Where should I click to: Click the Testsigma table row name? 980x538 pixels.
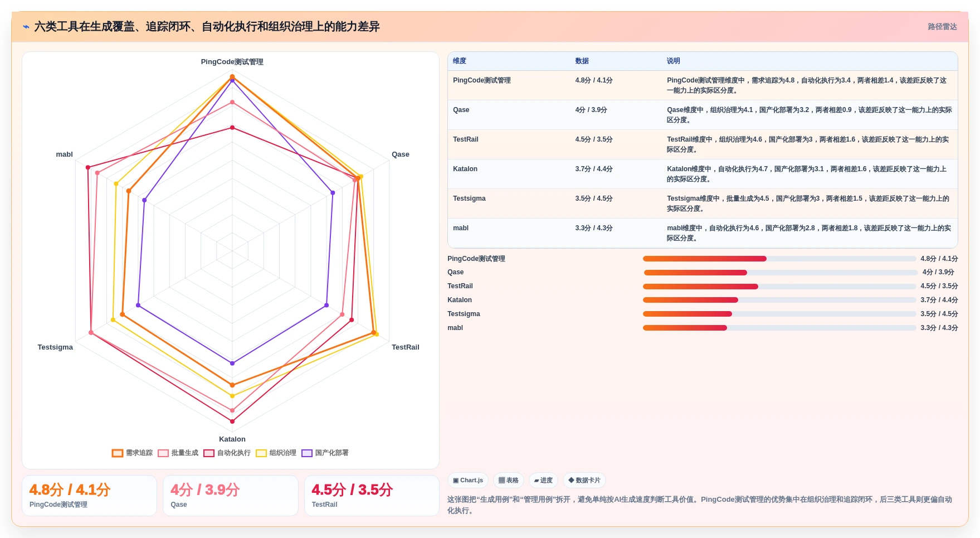469,198
